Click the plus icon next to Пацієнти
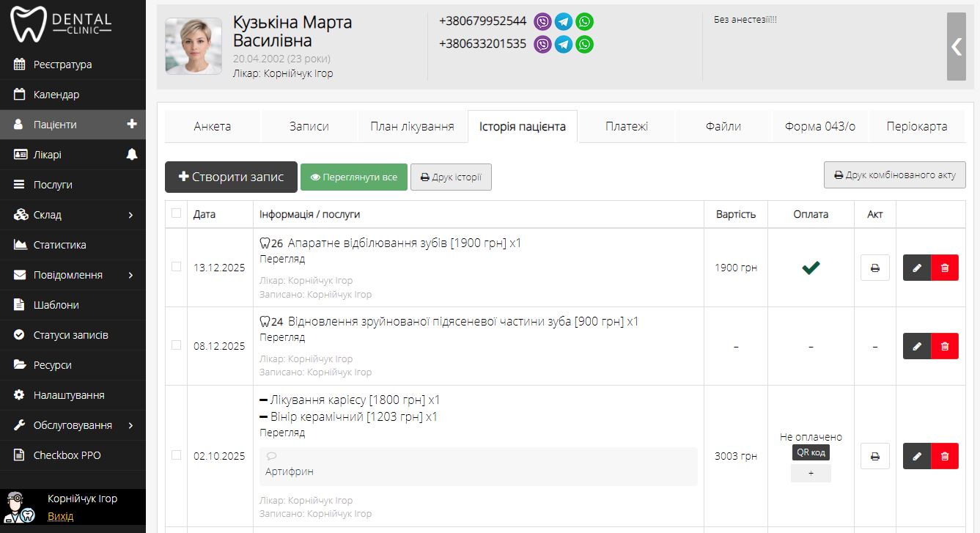 [132, 125]
